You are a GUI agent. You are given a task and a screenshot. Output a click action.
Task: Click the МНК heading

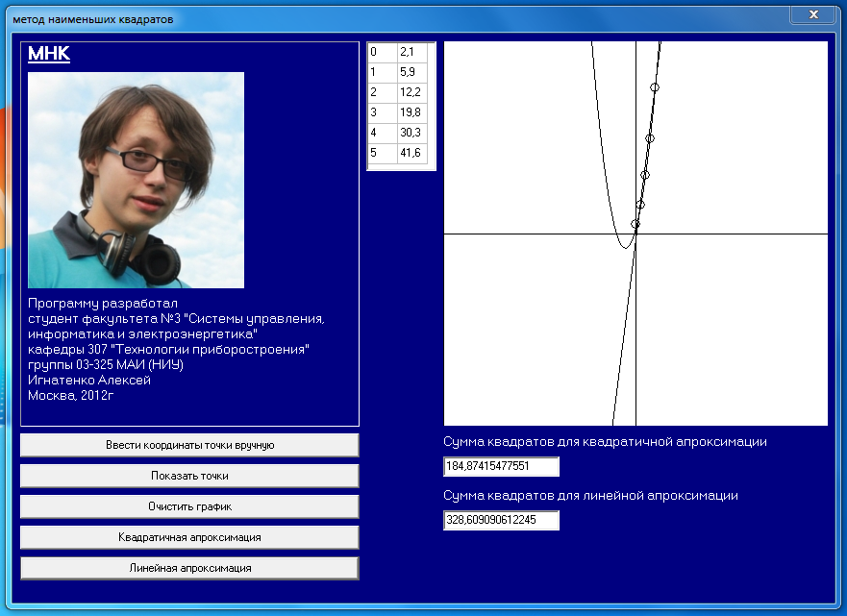pyautogui.click(x=49, y=54)
